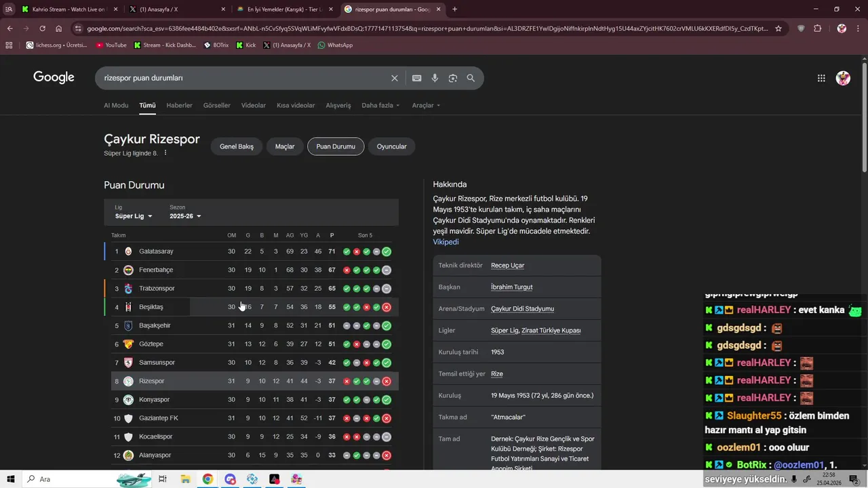Open the Çaykur Didi Stadyumu link

pyautogui.click(x=522, y=308)
